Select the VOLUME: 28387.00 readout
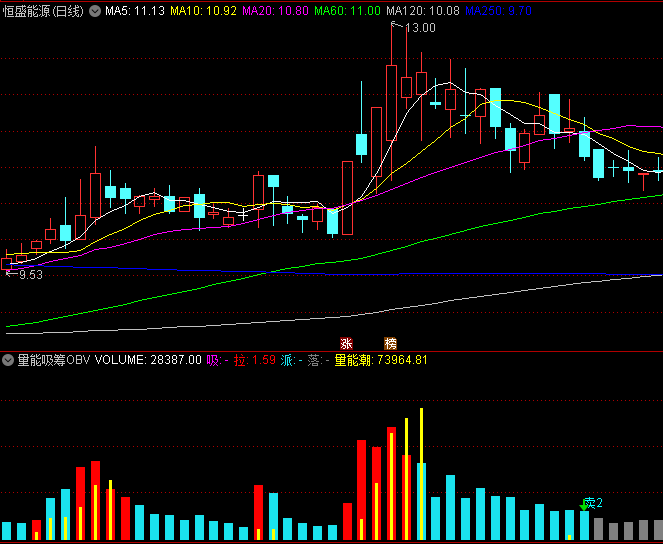Image resolution: width=663 pixels, height=544 pixels. tap(148, 360)
